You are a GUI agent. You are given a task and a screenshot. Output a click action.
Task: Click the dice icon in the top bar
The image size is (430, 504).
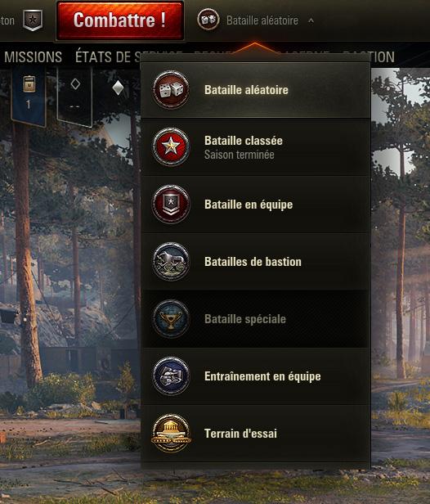pyautogui.click(x=208, y=20)
